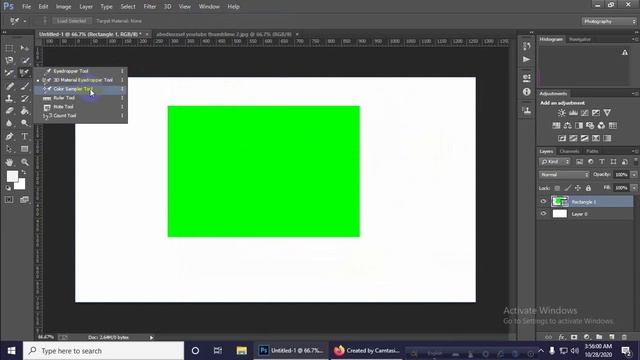
Task: Select the Lasso tool
Action: coord(9,60)
